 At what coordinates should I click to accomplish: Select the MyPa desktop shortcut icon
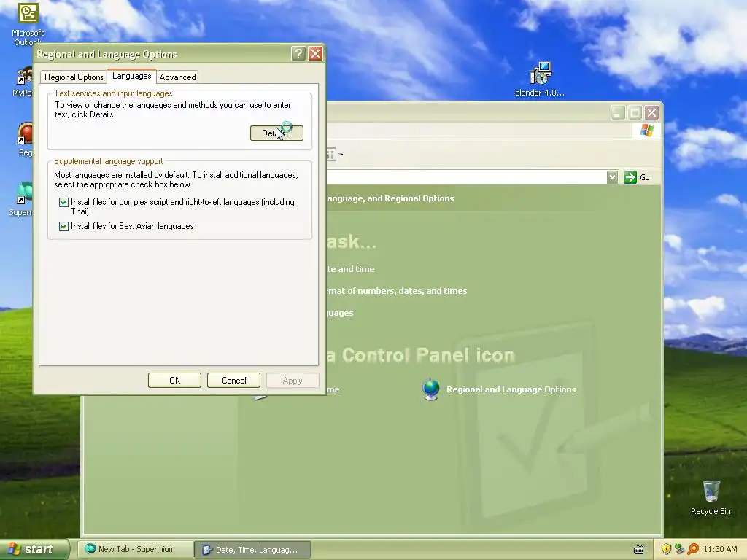point(23,82)
